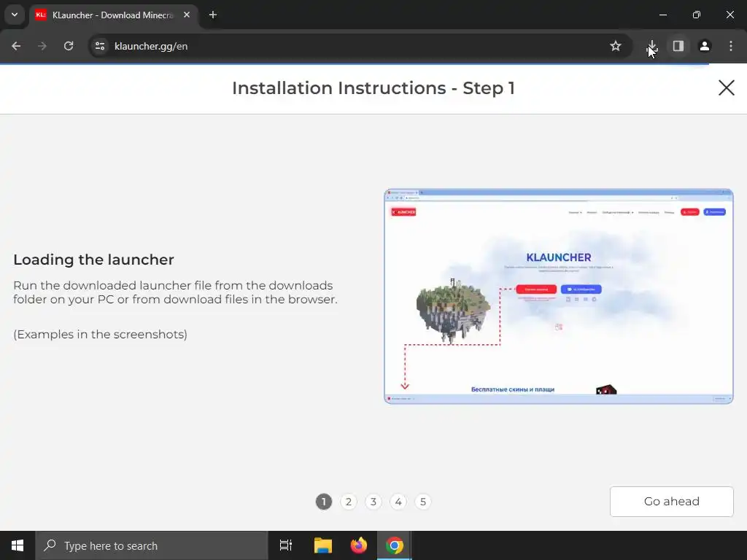Screen dimensions: 747x560
Task: Reload the KLauncher page
Action: [x=69, y=46]
